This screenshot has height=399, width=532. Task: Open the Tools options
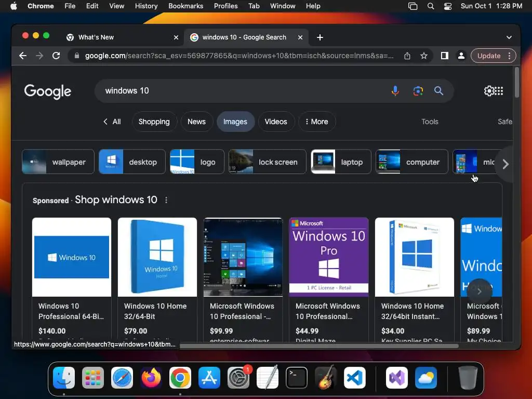[430, 122]
